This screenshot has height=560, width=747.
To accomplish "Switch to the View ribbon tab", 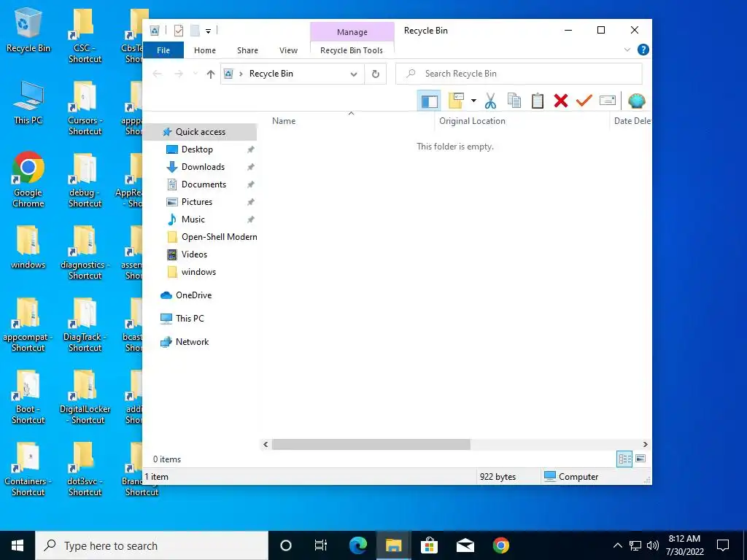I will tap(288, 50).
